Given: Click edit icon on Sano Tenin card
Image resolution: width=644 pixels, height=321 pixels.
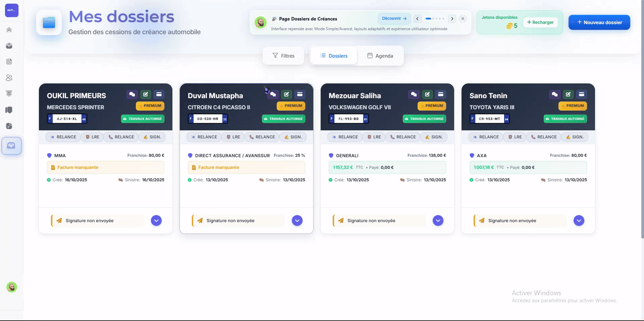Looking at the screenshot, I should tap(568, 95).
